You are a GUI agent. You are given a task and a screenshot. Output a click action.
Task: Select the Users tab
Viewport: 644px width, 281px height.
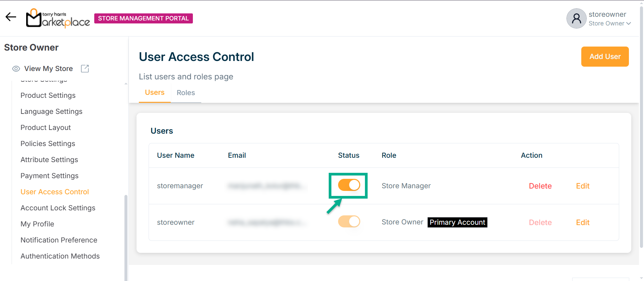pyautogui.click(x=155, y=92)
